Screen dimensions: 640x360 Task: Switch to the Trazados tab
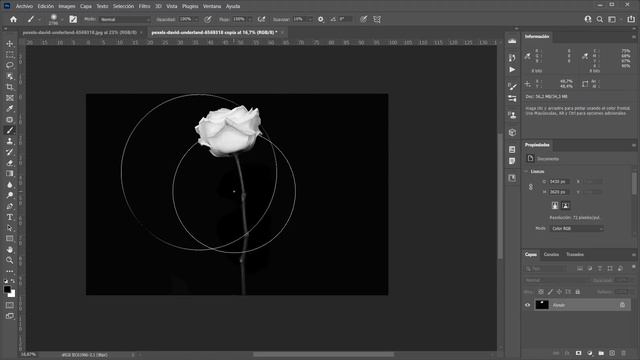(575, 254)
